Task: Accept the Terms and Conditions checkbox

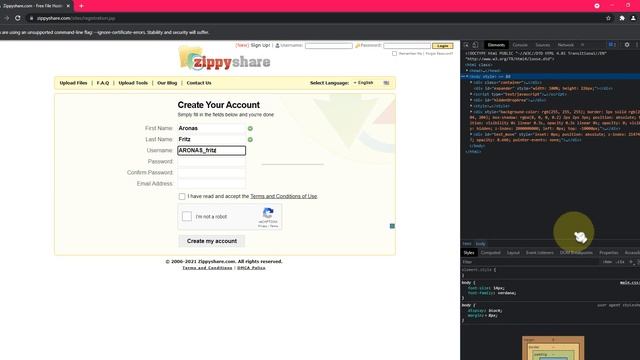Action: [182, 197]
